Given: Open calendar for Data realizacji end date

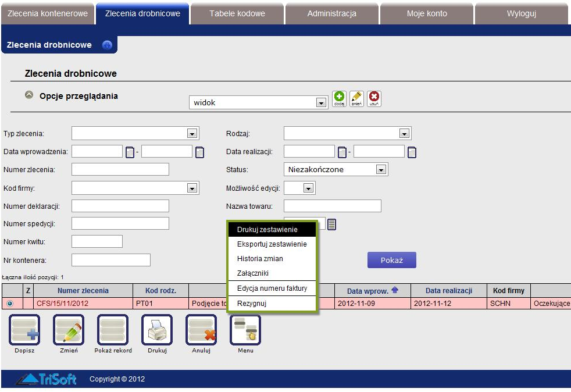Looking at the screenshot, I should tap(412, 152).
